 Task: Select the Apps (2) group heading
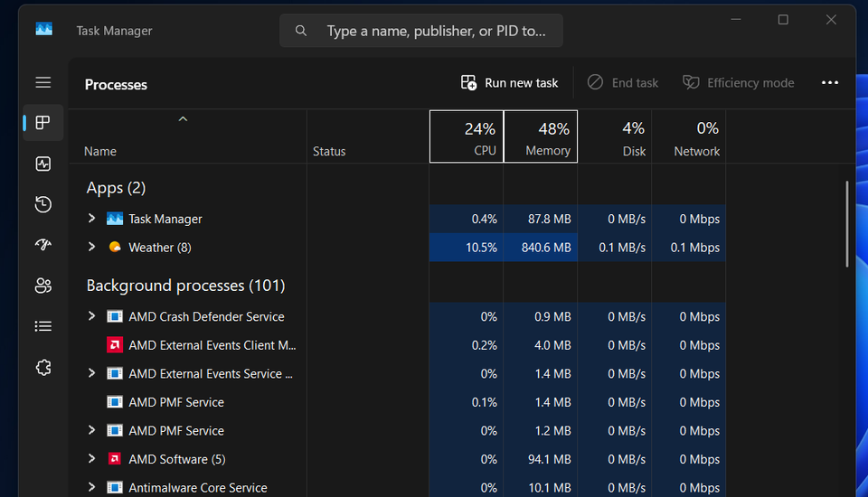(116, 188)
